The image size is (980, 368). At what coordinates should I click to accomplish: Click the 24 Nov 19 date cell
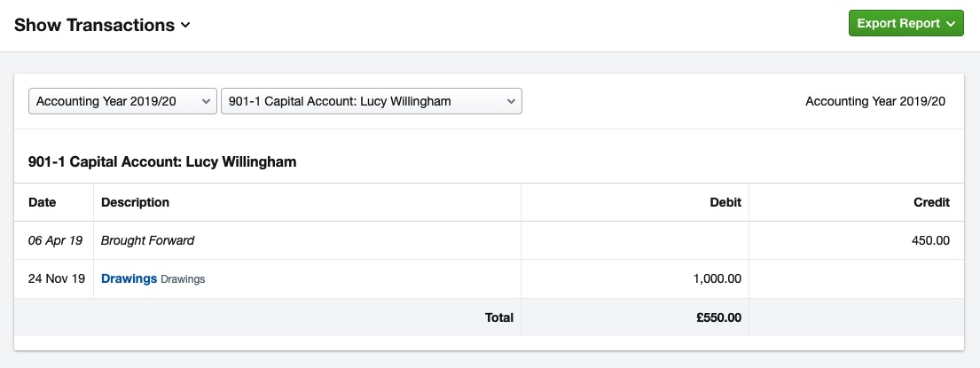[x=57, y=278]
